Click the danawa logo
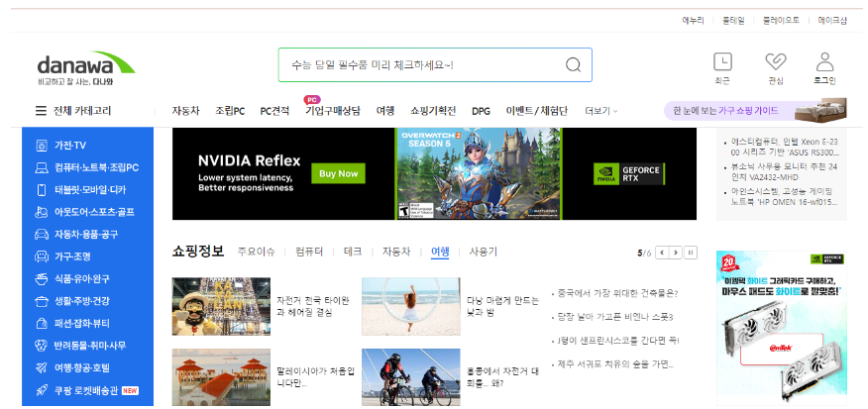The image size is (868, 409). tap(86, 68)
